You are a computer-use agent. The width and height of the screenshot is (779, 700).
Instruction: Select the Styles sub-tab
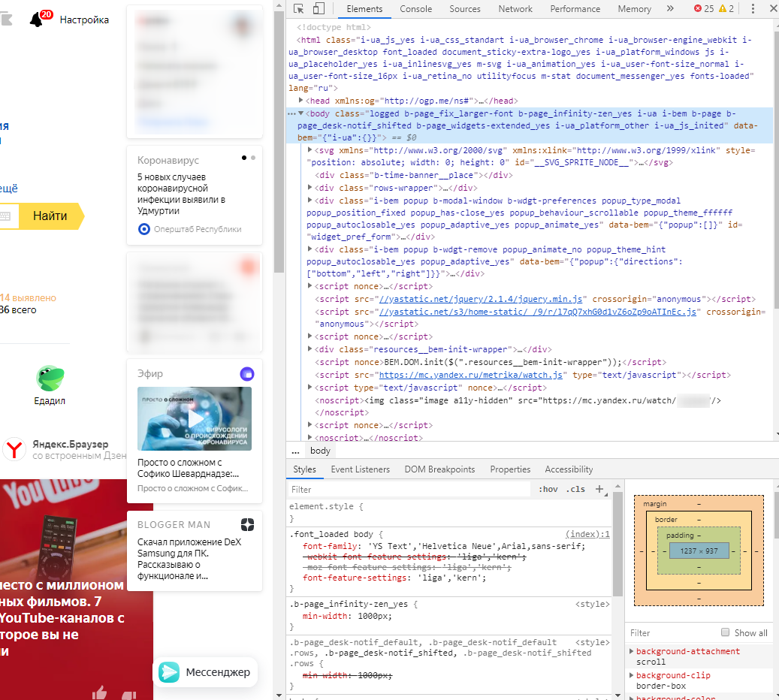point(304,469)
